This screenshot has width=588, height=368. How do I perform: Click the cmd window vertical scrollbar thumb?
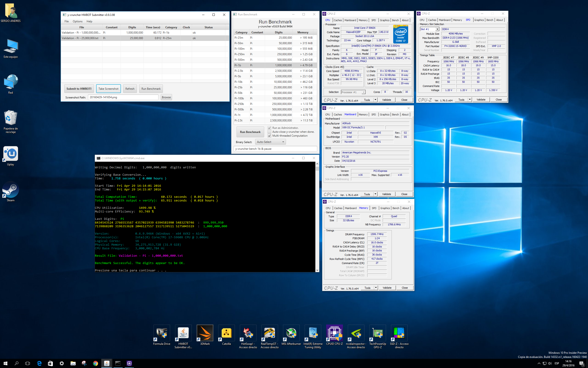click(317, 168)
